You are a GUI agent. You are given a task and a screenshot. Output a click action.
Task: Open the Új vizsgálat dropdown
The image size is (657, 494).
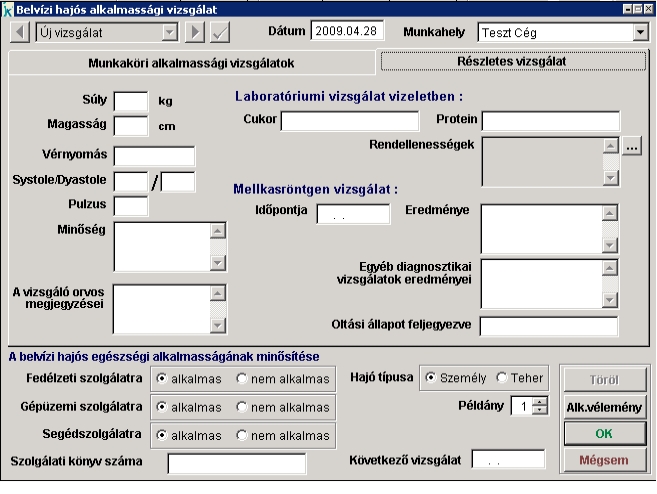pos(168,32)
